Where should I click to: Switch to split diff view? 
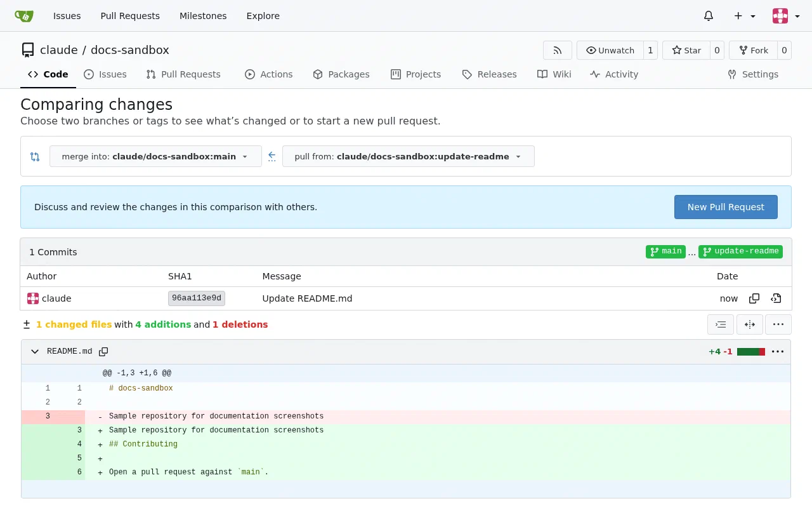tap(750, 324)
